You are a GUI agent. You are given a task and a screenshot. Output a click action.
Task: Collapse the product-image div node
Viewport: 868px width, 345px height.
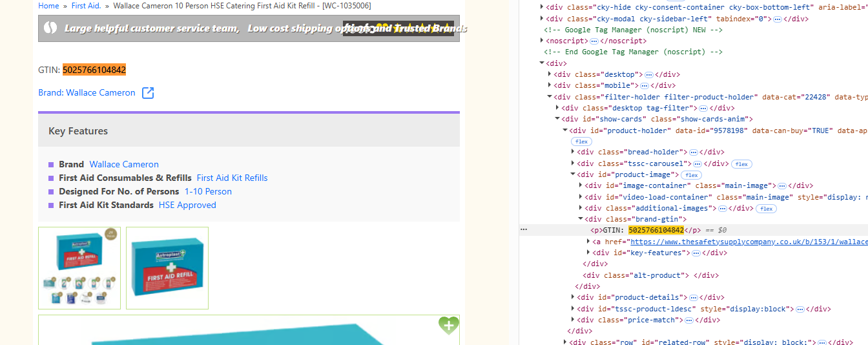(x=573, y=174)
